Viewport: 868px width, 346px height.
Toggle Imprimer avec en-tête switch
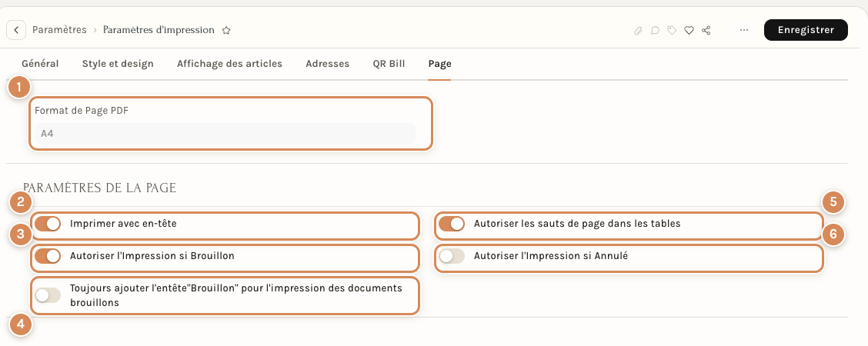48,224
